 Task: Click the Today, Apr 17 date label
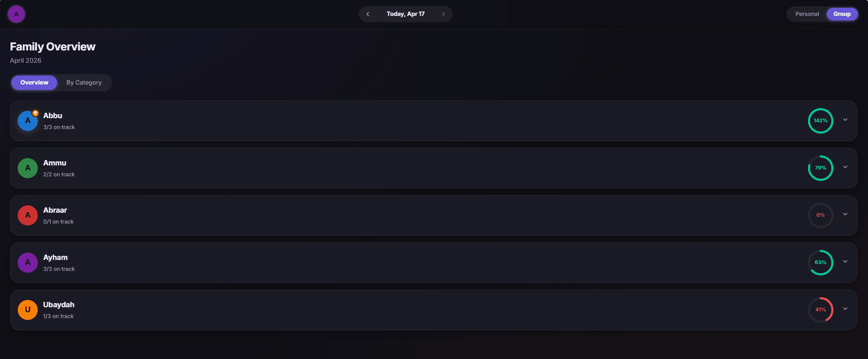click(x=406, y=14)
